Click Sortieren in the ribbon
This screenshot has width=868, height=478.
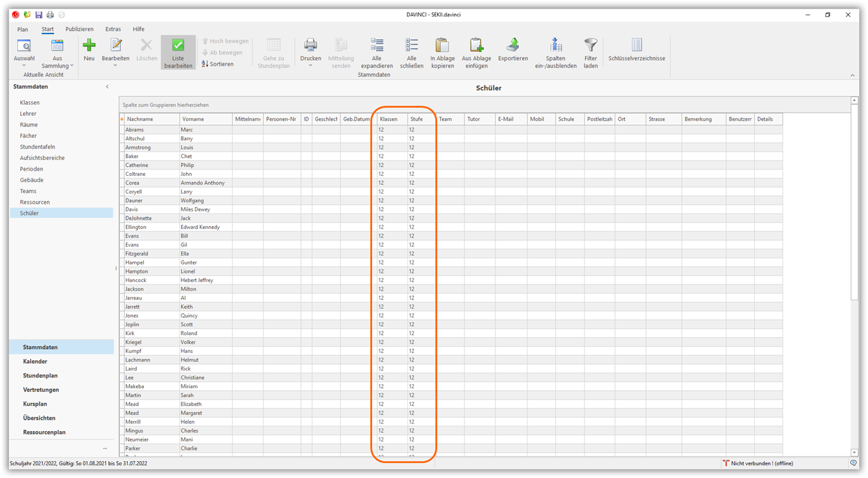218,64
